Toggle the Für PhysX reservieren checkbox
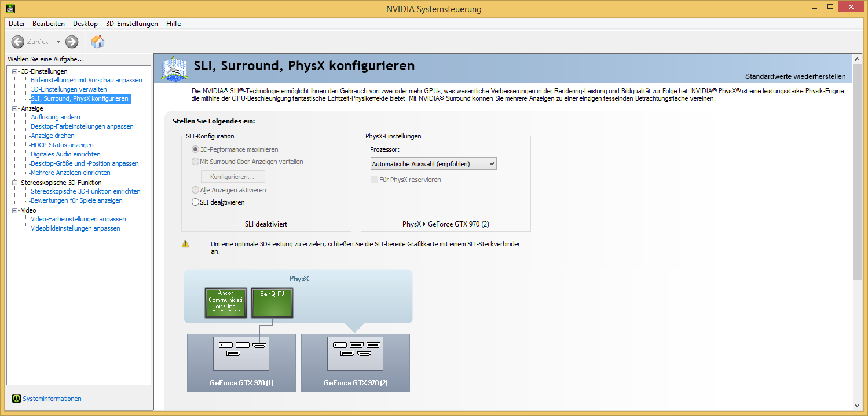868x416 pixels. tap(374, 180)
